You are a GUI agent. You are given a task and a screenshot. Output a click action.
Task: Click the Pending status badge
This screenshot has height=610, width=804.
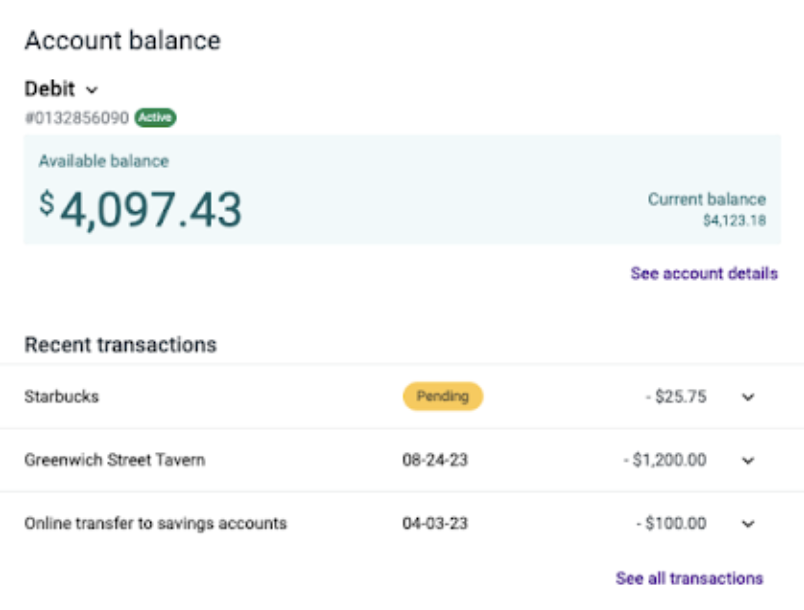point(443,396)
